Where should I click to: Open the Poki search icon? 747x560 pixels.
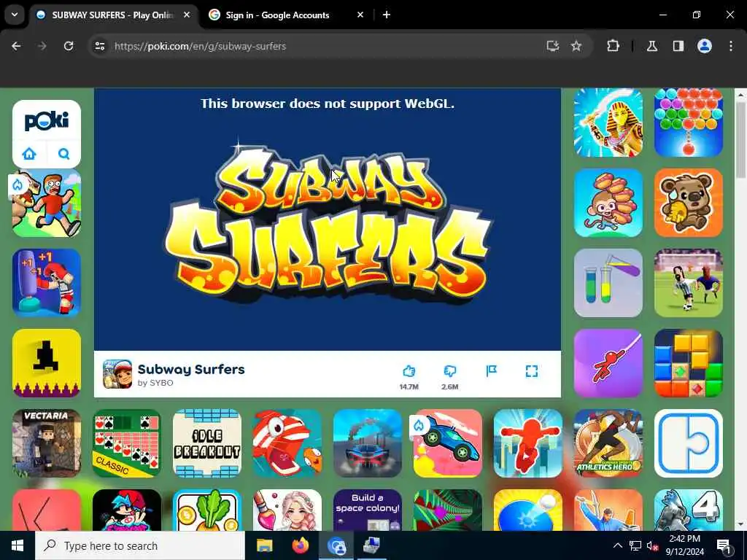[x=64, y=154]
